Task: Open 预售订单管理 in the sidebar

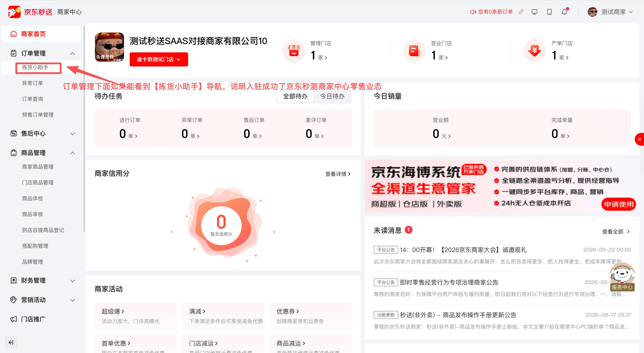Action: [x=38, y=115]
